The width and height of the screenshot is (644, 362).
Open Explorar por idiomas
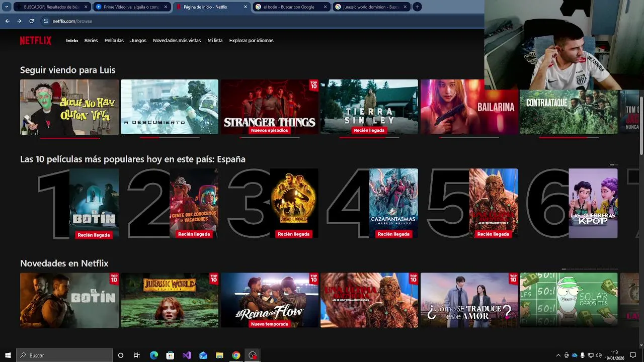pyautogui.click(x=251, y=41)
